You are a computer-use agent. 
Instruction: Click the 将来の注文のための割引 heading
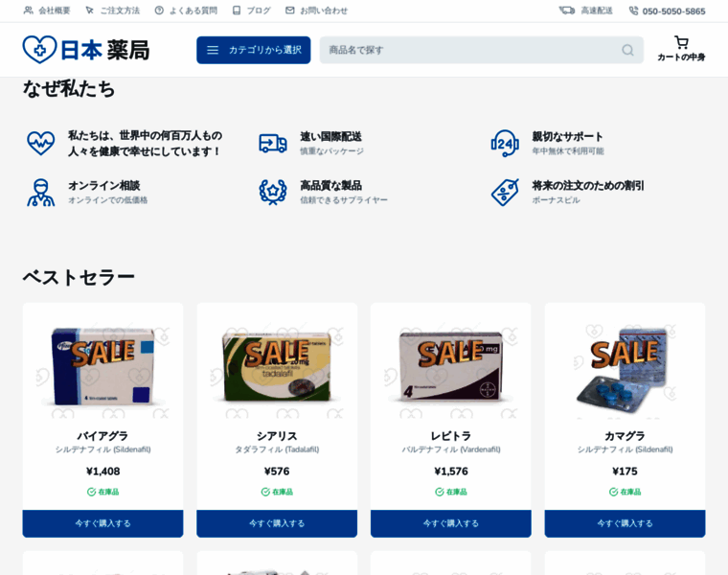pyautogui.click(x=588, y=186)
